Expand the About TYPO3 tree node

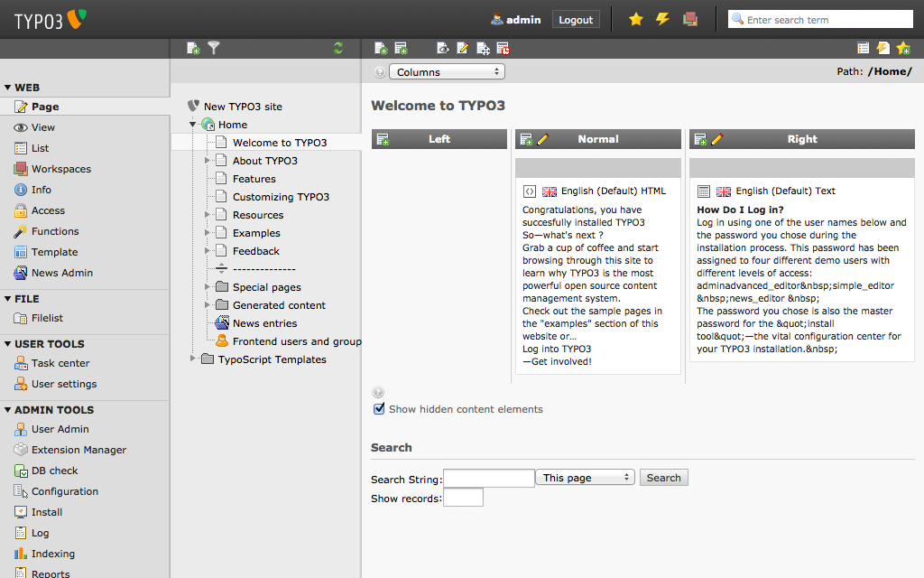pos(208,161)
